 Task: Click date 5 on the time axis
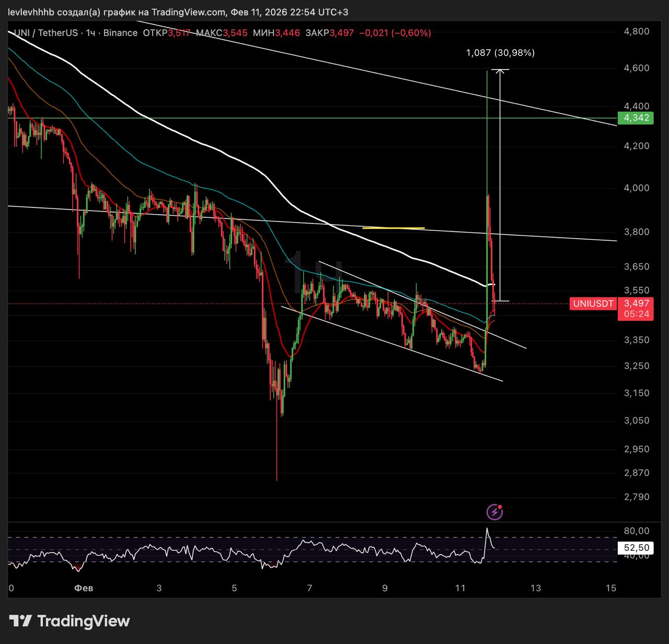pos(234,588)
